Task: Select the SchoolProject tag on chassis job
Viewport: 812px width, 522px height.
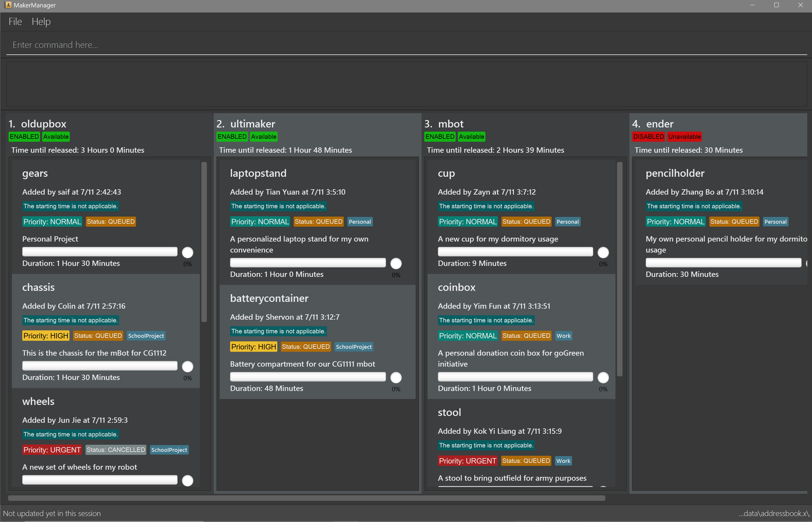Action: click(146, 336)
